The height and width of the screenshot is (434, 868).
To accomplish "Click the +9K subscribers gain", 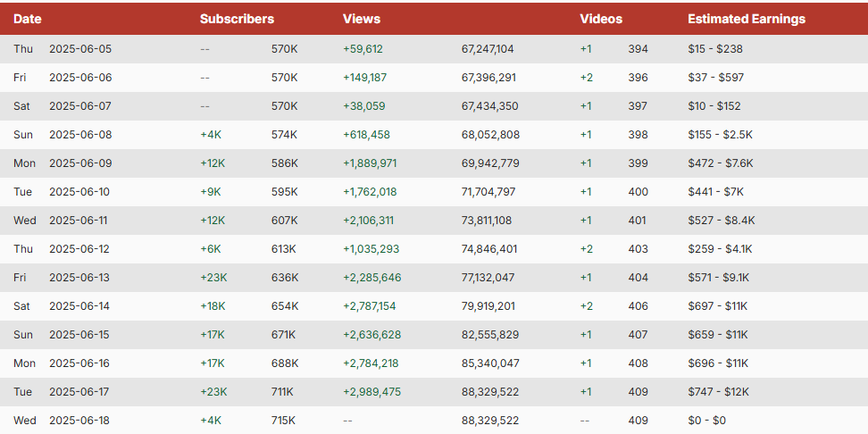I will point(211,192).
